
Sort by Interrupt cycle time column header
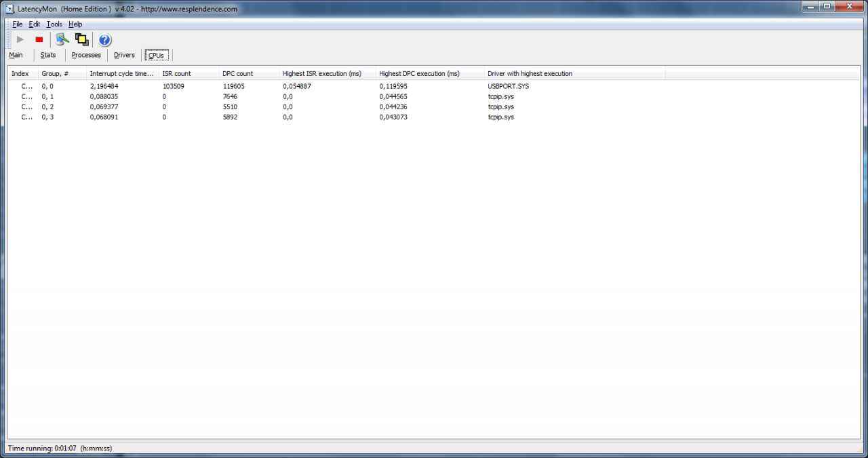123,73
